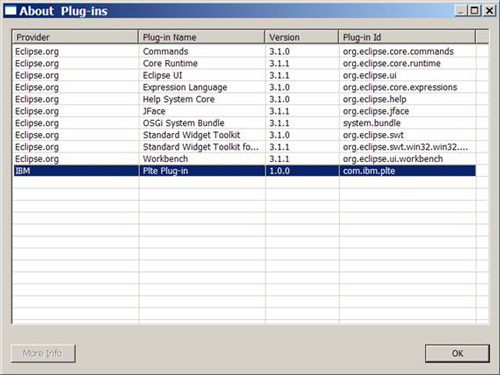500x375 pixels.
Task: Click the OK button
Action: pyautogui.click(x=457, y=353)
